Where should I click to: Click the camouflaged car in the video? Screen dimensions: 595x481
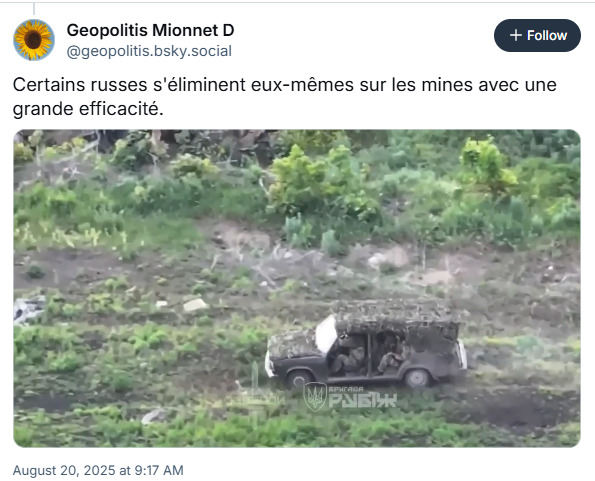tap(367, 343)
